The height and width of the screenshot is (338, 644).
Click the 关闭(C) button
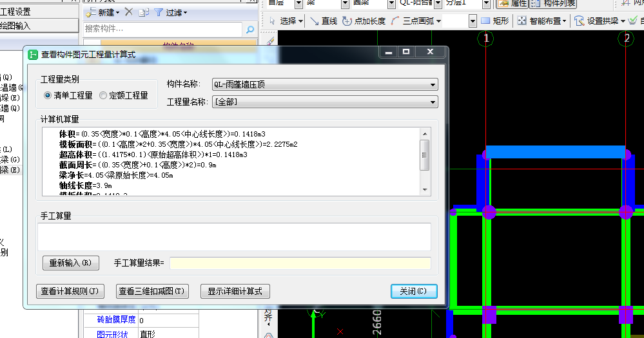[414, 291]
